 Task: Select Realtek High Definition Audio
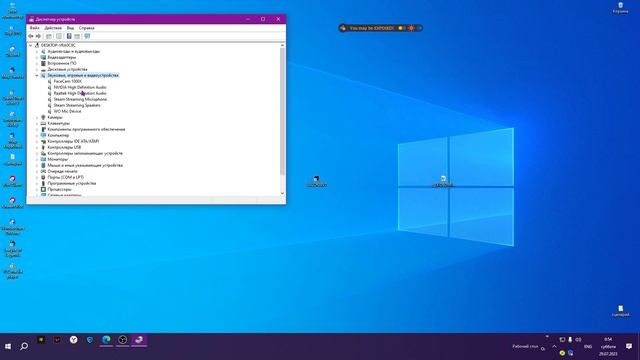coord(80,93)
